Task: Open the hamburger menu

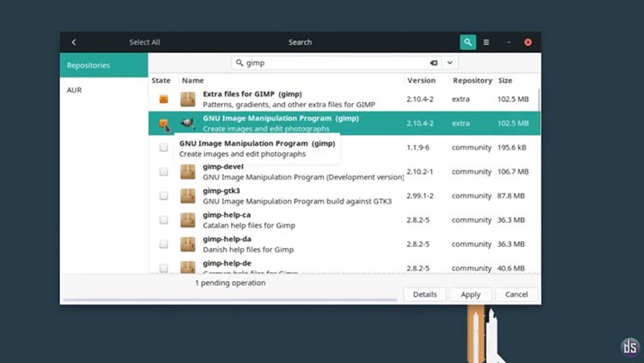Action: click(486, 42)
